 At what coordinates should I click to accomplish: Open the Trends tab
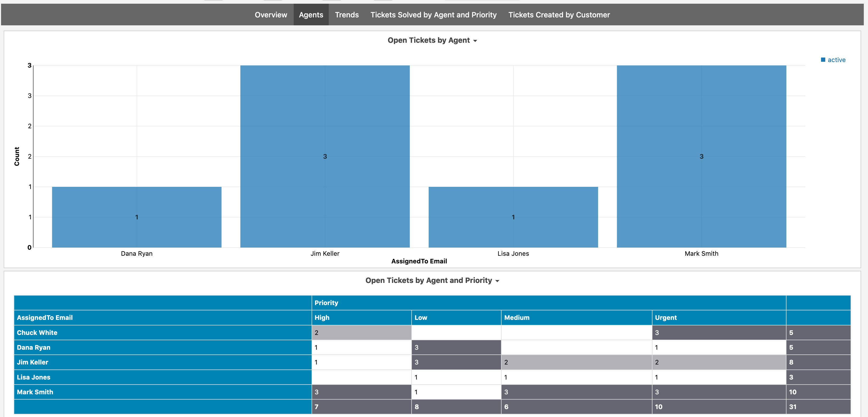(x=346, y=15)
